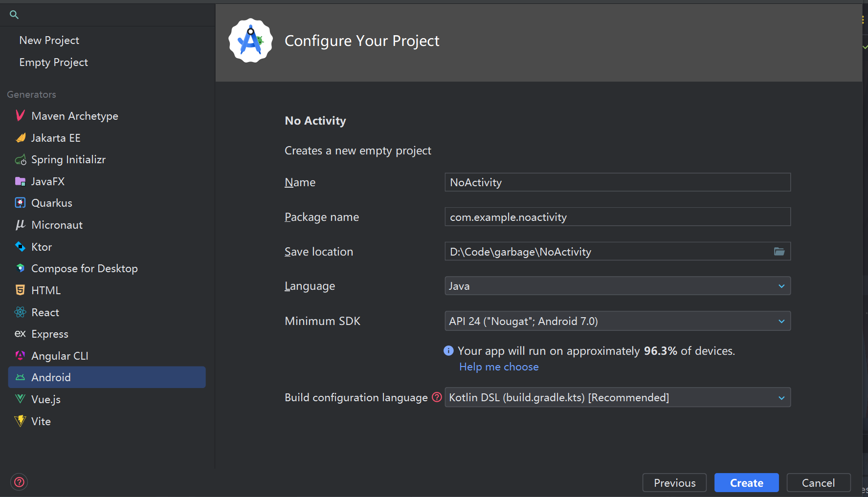Screen dimensions: 868x497
Task: Choose Angular CLI generator label
Action: tap(60, 356)
